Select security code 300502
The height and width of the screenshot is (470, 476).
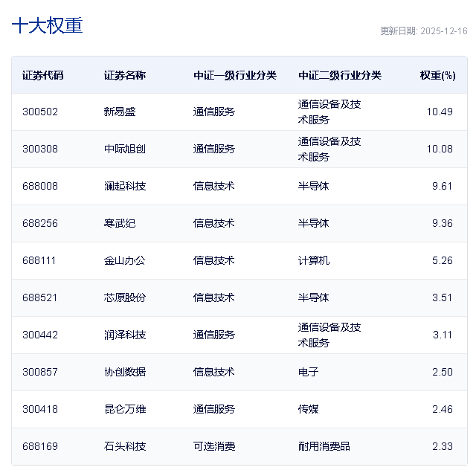coord(40,112)
